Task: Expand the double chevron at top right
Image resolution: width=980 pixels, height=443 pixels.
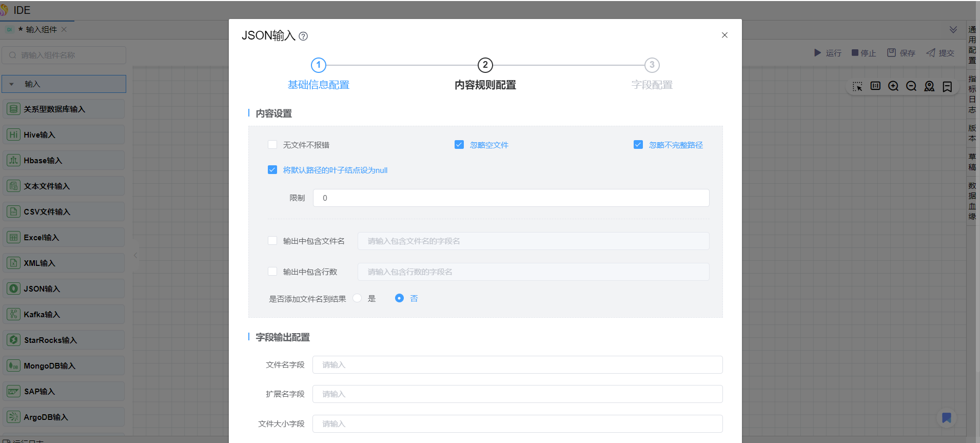Action: coord(953,30)
